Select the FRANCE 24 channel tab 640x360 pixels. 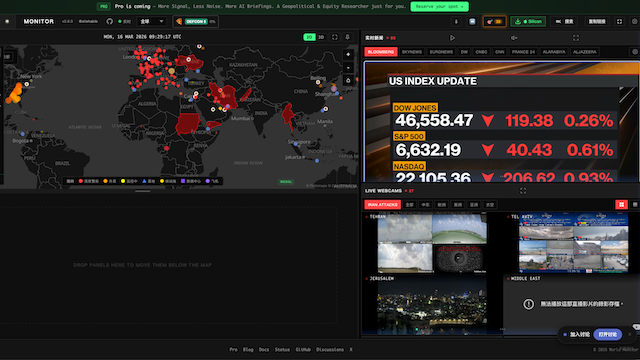[523, 52]
